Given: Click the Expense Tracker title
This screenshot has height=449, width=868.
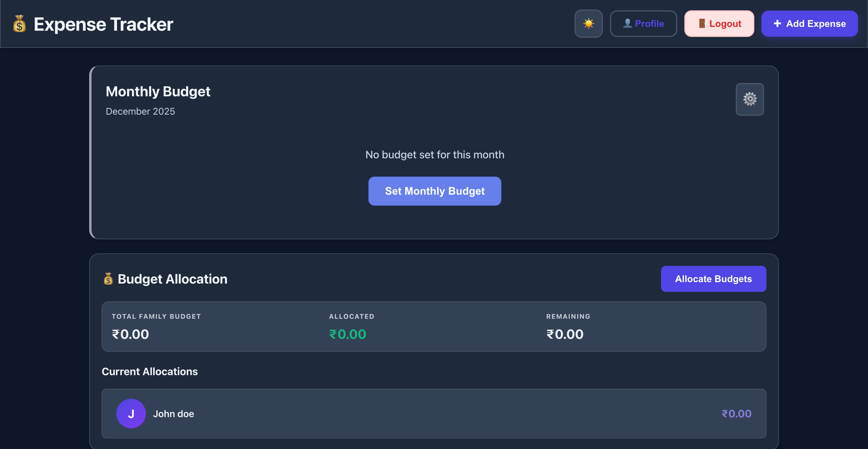Looking at the screenshot, I should tap(103, 24).
